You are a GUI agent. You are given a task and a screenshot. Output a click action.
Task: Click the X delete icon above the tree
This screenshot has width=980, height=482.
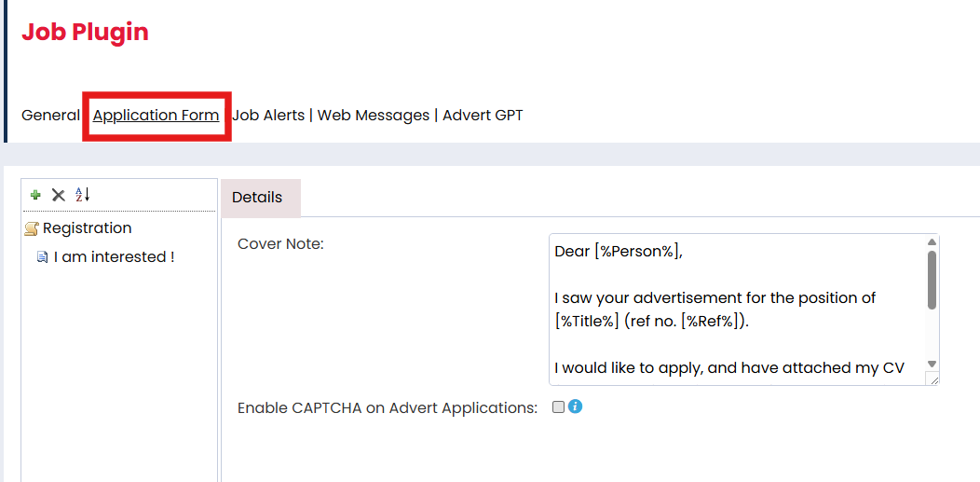pos(58,195)
